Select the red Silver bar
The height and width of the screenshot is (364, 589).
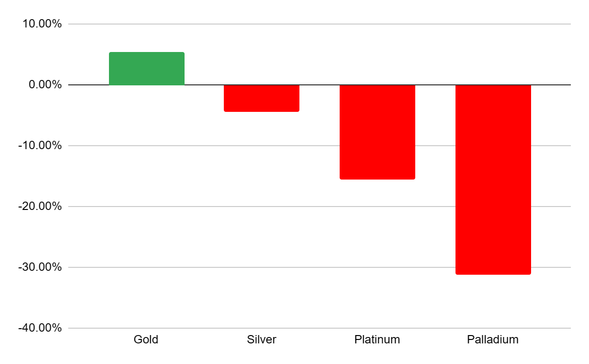pos(262,98)
